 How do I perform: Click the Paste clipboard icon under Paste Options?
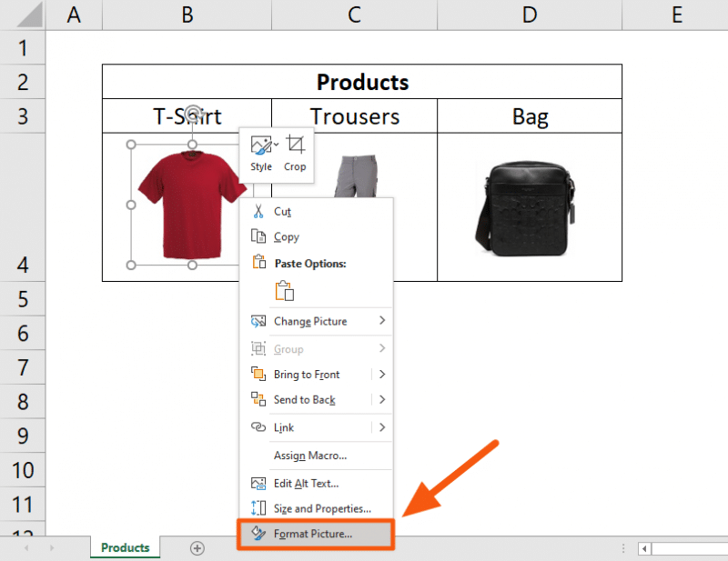pyautogui.click(x=283, y=289)
